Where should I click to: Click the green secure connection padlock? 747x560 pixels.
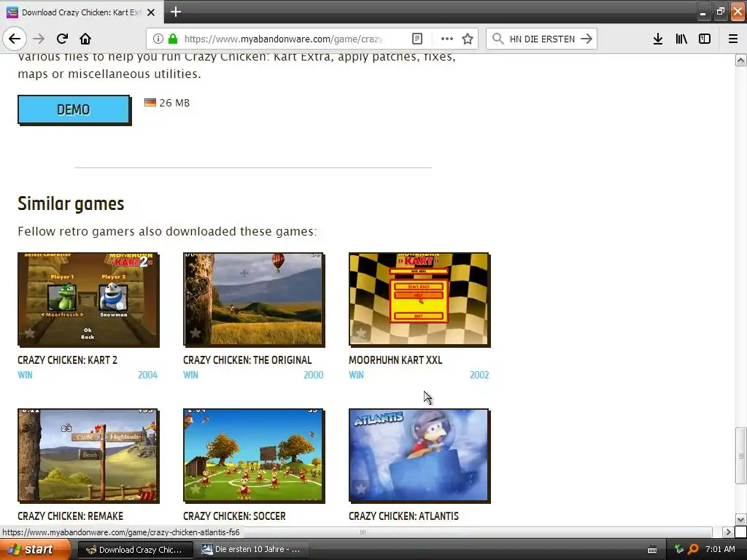(x=172, y=39)
